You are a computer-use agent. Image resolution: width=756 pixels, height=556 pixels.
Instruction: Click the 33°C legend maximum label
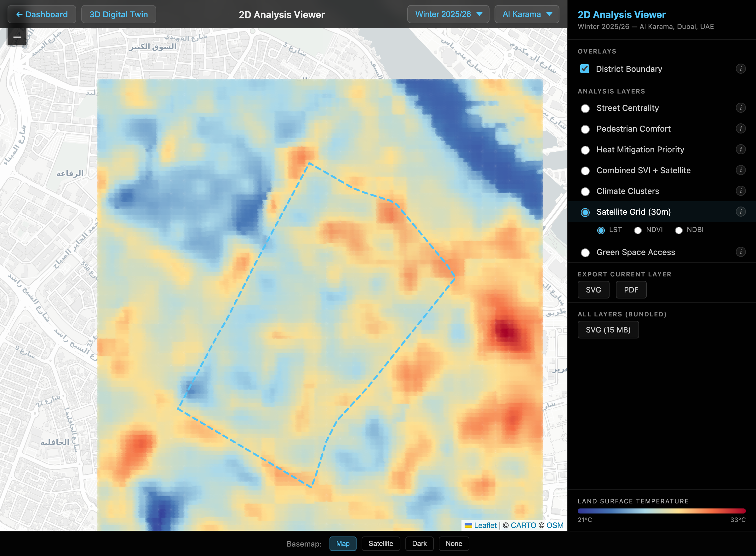[738, 520]
